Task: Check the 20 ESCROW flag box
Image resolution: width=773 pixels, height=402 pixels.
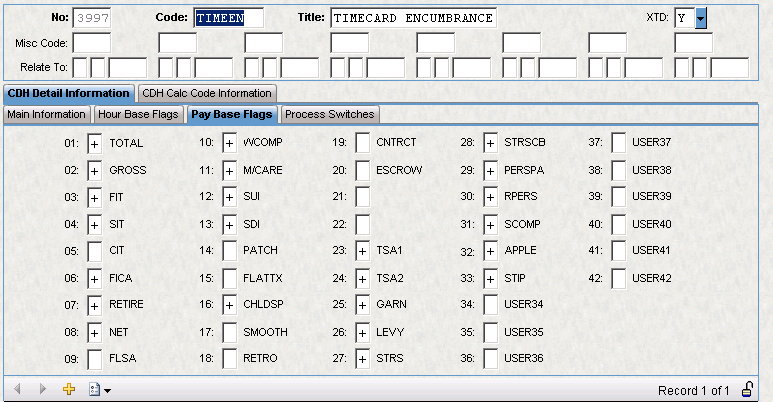Action: click(362, 171)
